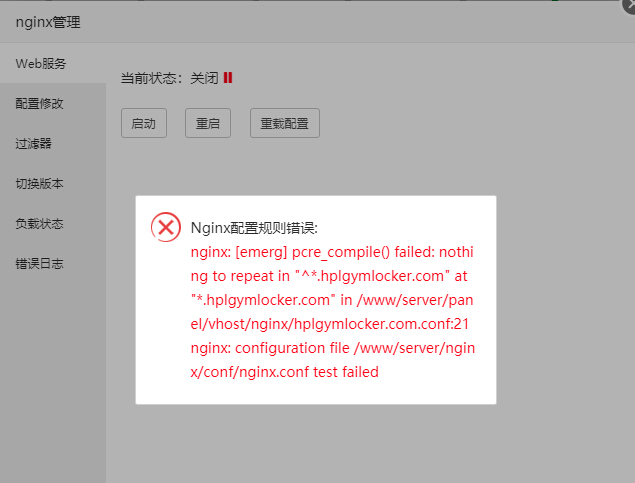Select the 切换版本 tab
The height and width of the screenshot is (483, 635).
53,183
